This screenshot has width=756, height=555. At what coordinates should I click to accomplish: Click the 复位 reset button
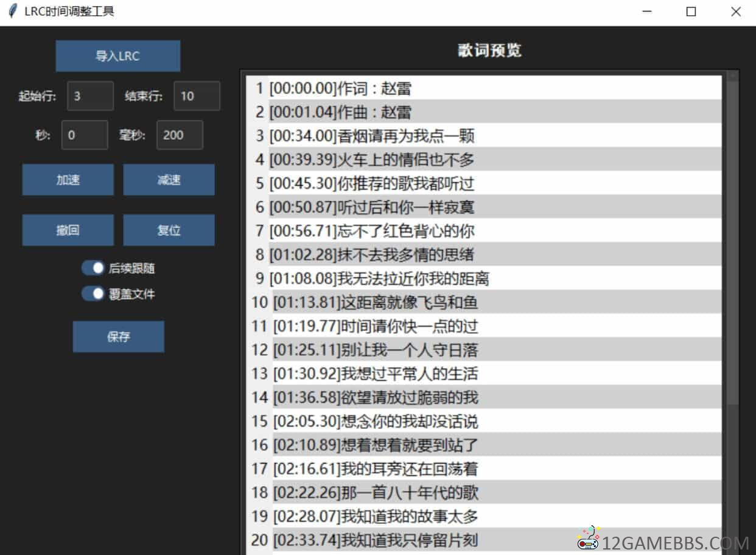click(x=169, y=230)
